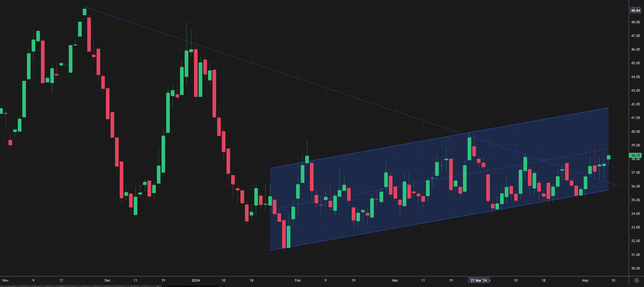Viewport: 644px width, 287px height.
Task: Click the 32.00 price scale label
Action: (635, 241)
